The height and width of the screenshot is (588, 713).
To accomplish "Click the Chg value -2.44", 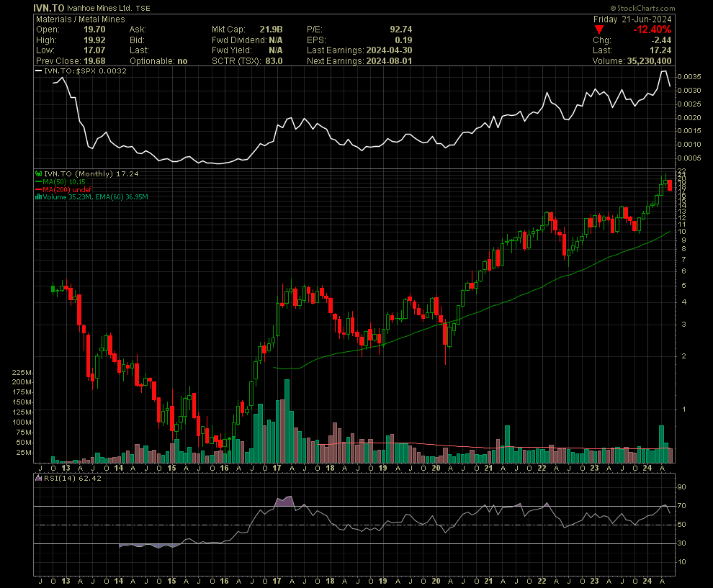I will [660, 40].
